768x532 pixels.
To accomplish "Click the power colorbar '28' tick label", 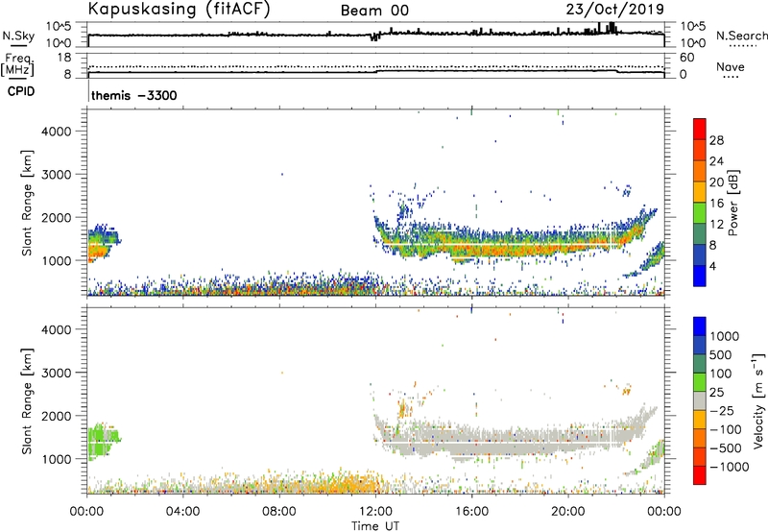I will tap(716, 140).
